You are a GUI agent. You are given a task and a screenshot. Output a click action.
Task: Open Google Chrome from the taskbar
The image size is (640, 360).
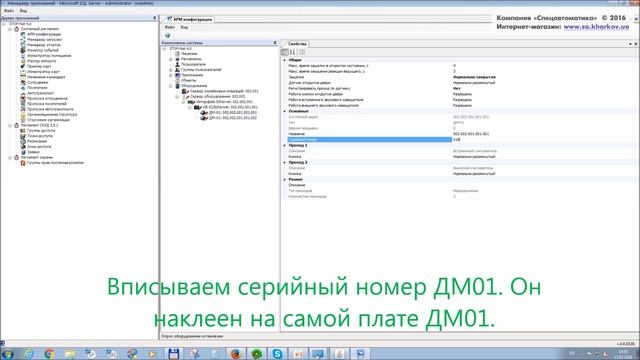(x=49, y=354)
